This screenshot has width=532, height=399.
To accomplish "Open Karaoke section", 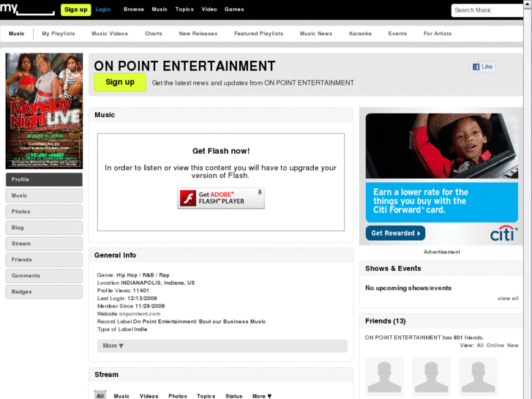I will coord(360,34).
